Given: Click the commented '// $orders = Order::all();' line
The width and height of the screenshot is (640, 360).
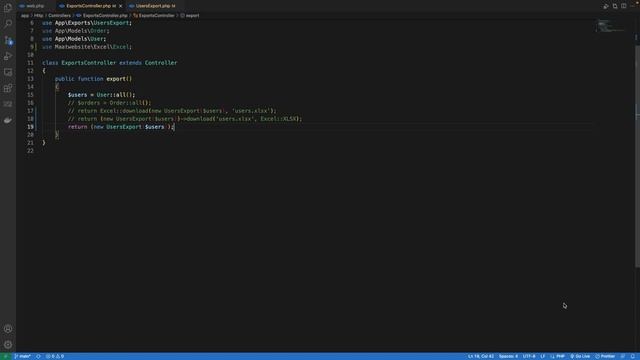Looking at the screenshot, I should tap(109, 103).
